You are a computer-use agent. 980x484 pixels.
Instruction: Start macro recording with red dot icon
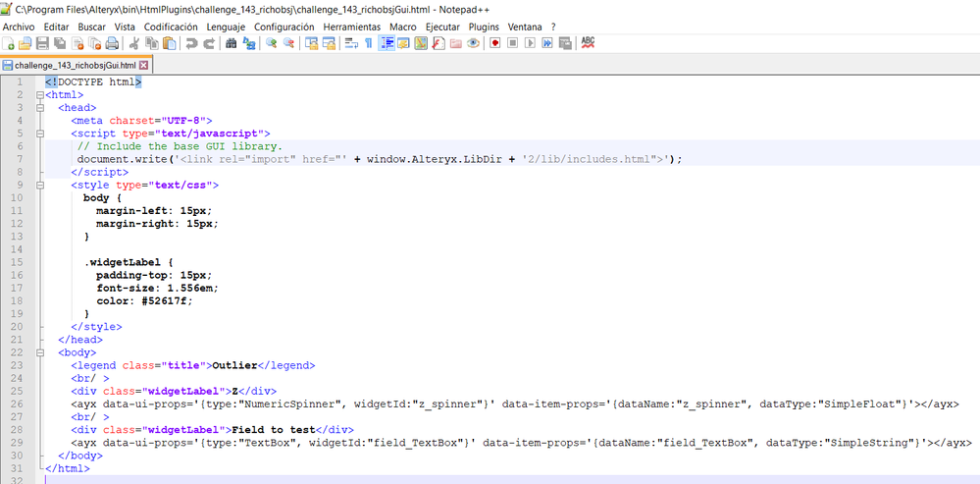coord(495,43)
